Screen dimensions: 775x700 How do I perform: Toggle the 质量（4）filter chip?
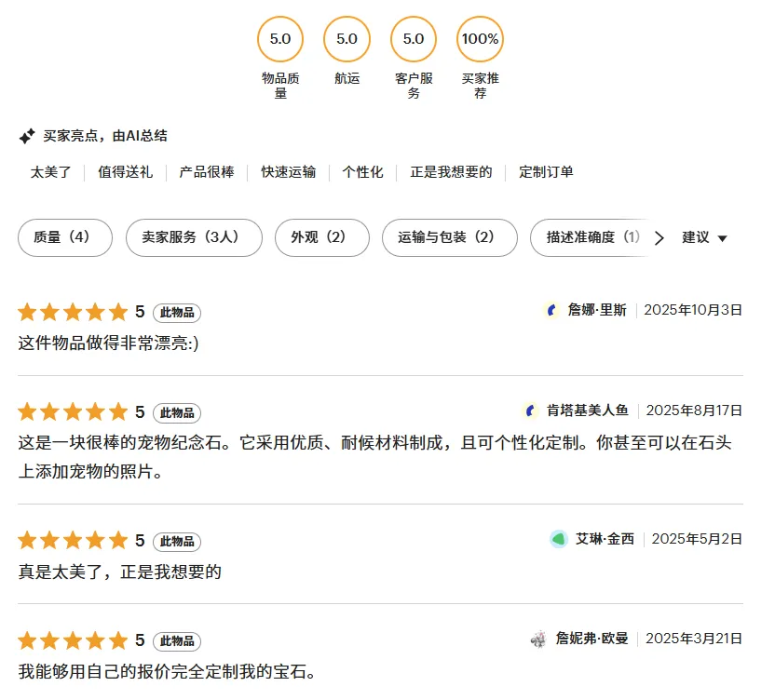coord(65,237)
